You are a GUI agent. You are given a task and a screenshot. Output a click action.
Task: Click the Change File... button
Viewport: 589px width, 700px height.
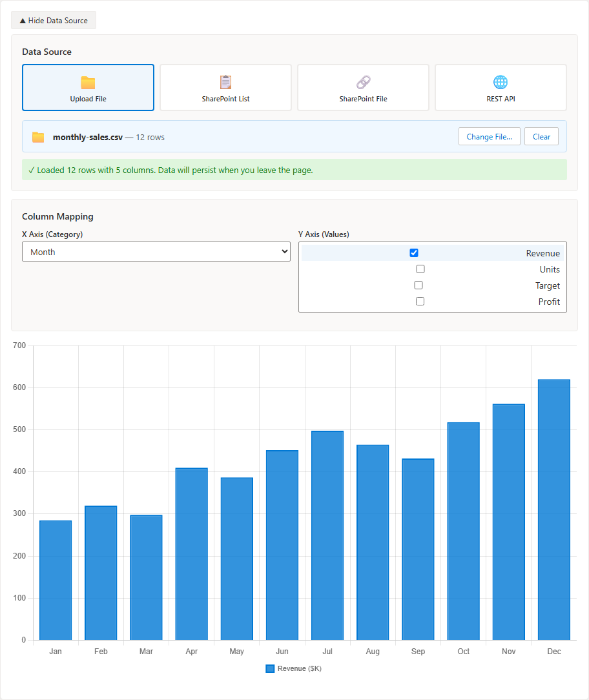(x=490, y=137)
